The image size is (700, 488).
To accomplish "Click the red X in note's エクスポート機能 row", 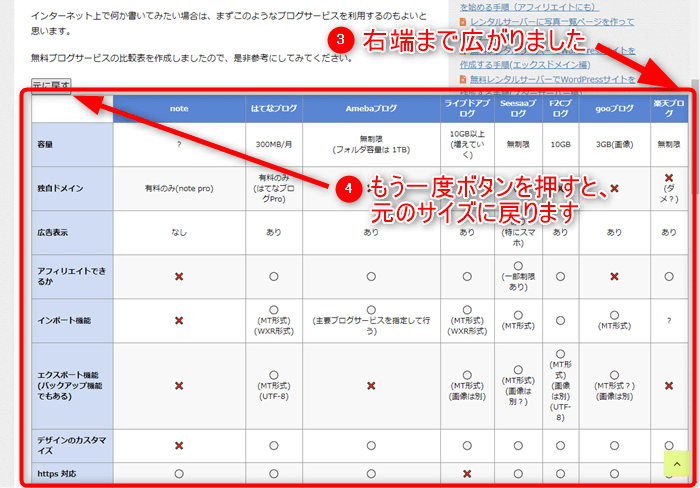I will click(179, 385).
